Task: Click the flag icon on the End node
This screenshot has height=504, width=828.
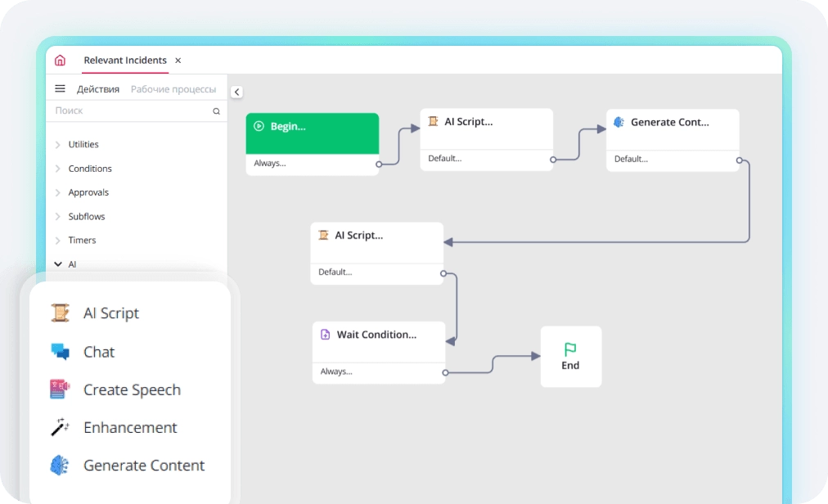Action: (570, 349)
